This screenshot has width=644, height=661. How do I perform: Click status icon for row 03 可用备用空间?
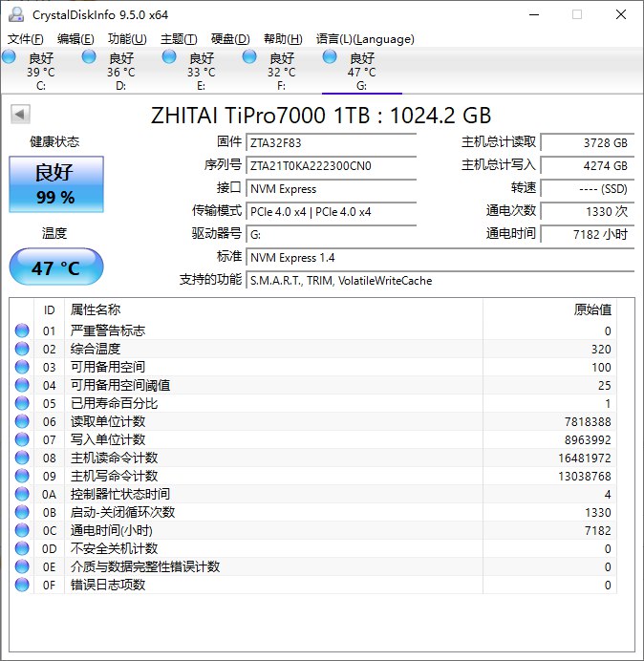(22, 367)
